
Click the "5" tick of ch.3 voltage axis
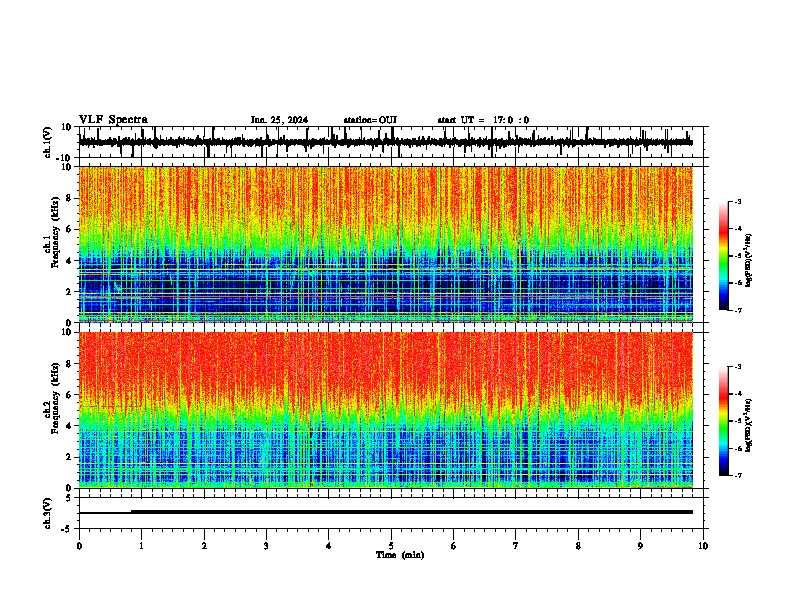(x=70, y=498)
